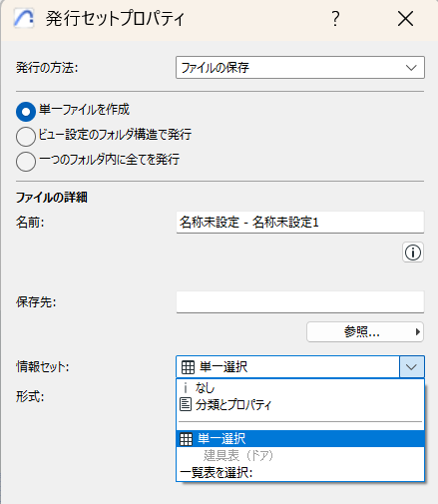Open the 発行の方法 dropdown
This screenshot has height=504, width=438.
(300, 68)
